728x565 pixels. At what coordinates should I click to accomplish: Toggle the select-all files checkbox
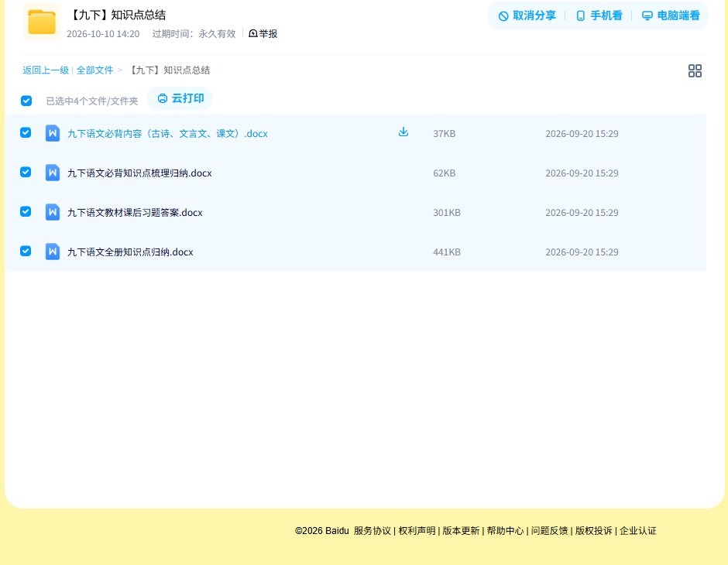(26, 101)
